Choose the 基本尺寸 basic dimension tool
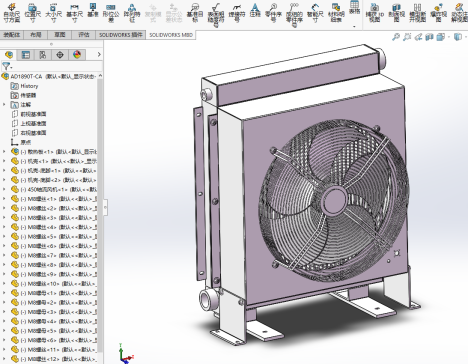 (x=74, y=12)
